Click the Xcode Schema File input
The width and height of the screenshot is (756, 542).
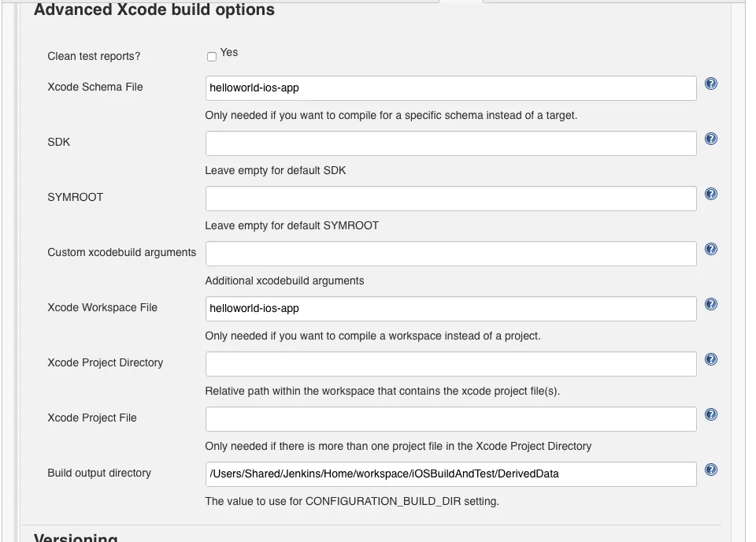coord(450,88)
